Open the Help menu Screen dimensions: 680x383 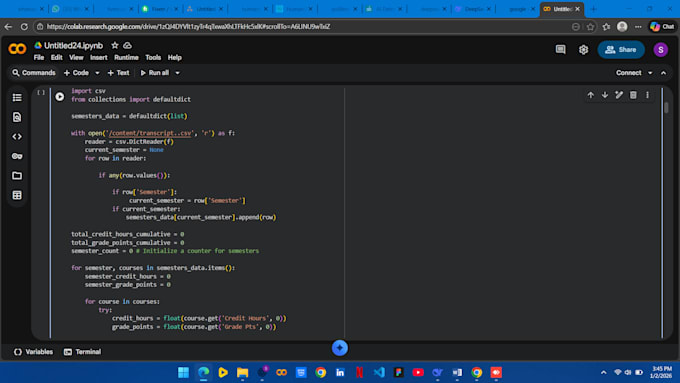click(174, 57)
